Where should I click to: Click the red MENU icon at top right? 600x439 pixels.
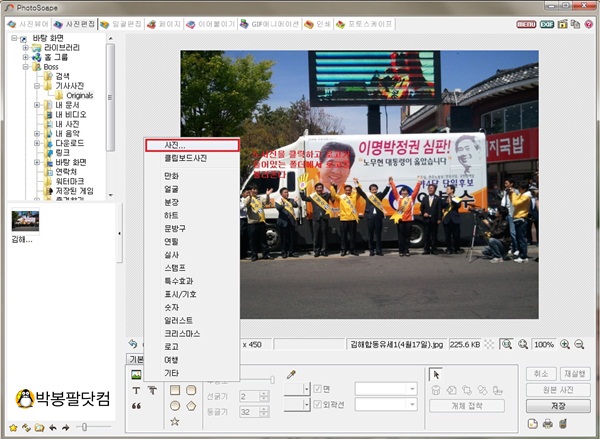[x=525, y=23]
